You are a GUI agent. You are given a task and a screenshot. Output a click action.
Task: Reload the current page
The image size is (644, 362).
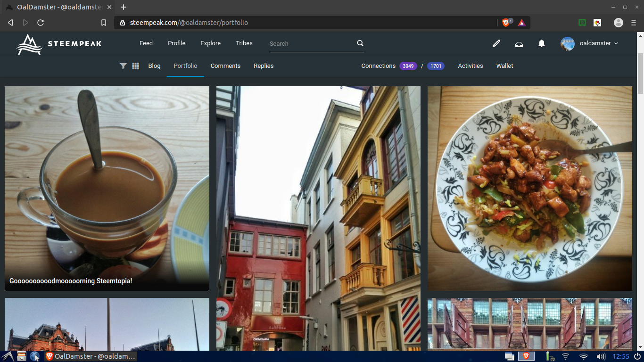pos(41,23)
